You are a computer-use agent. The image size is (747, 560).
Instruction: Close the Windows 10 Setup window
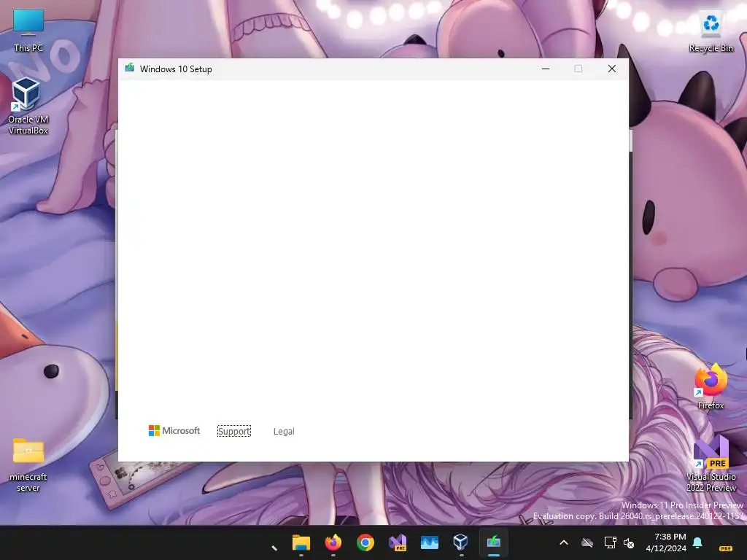coord(612,69)
